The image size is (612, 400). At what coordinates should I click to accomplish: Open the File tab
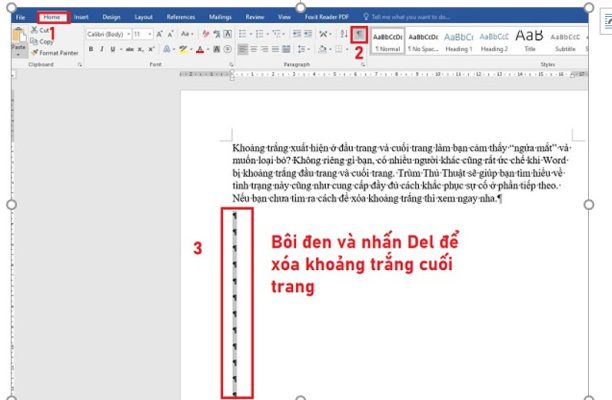click(x=21, y=17)
